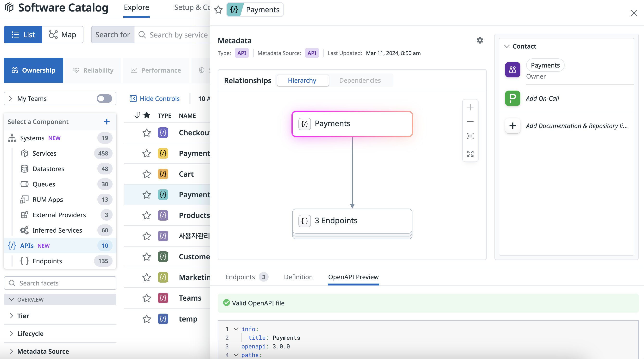
Task: Close the Payments side panel
Action: [633, 13]
